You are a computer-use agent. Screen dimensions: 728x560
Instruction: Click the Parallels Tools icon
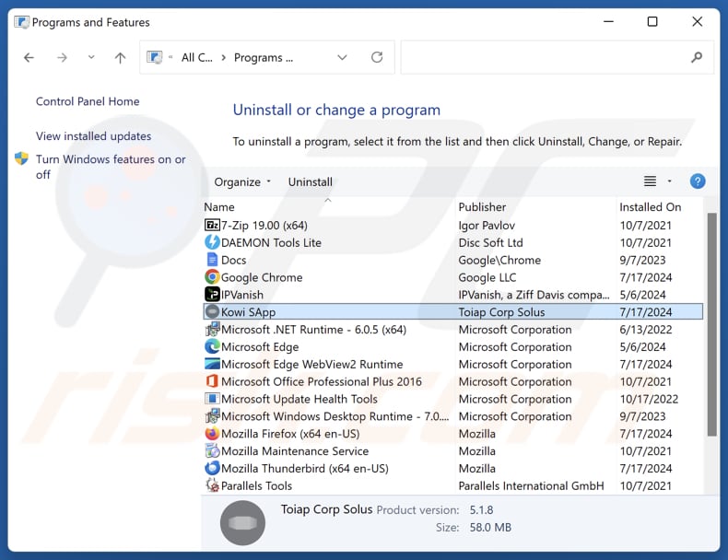[212, 485]
